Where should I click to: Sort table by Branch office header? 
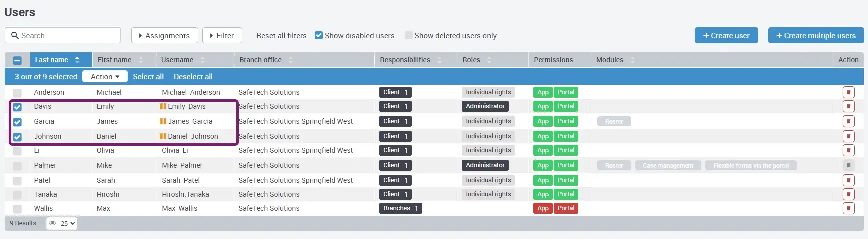[261, 60]
